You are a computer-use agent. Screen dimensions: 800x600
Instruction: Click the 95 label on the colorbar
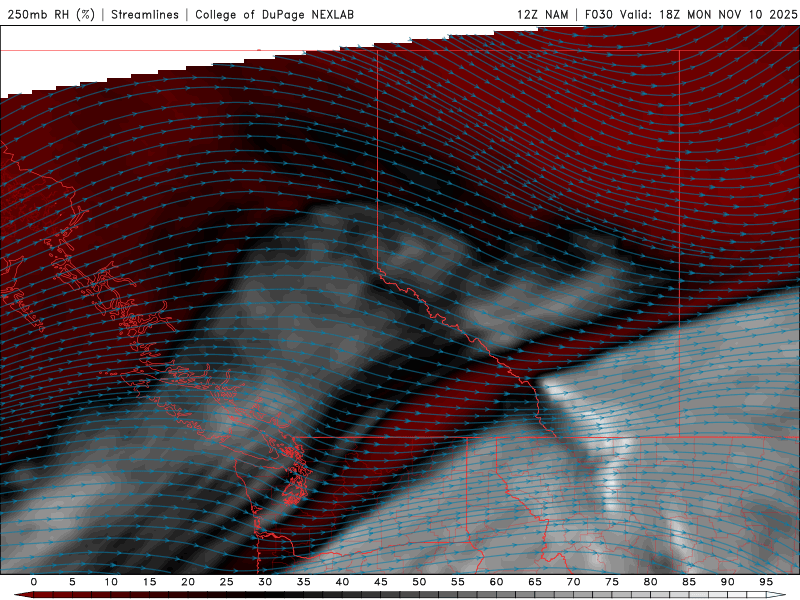[x=766, y=582]
